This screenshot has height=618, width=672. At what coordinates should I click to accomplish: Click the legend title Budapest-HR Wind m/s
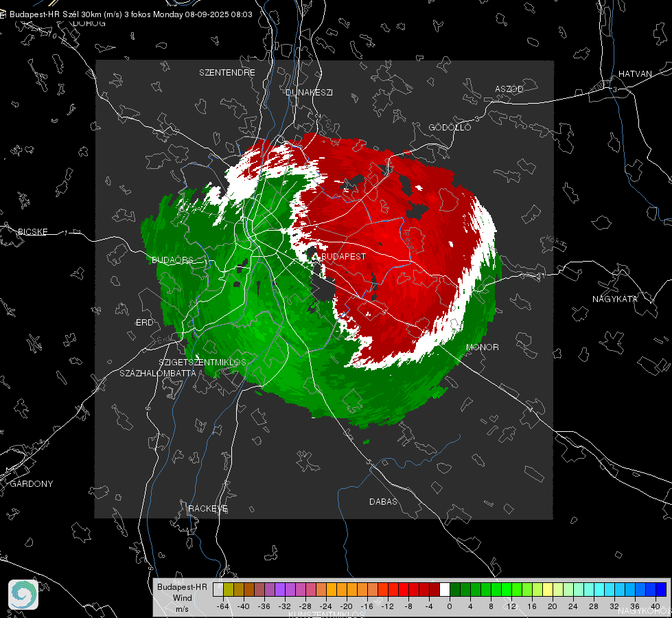182,597
